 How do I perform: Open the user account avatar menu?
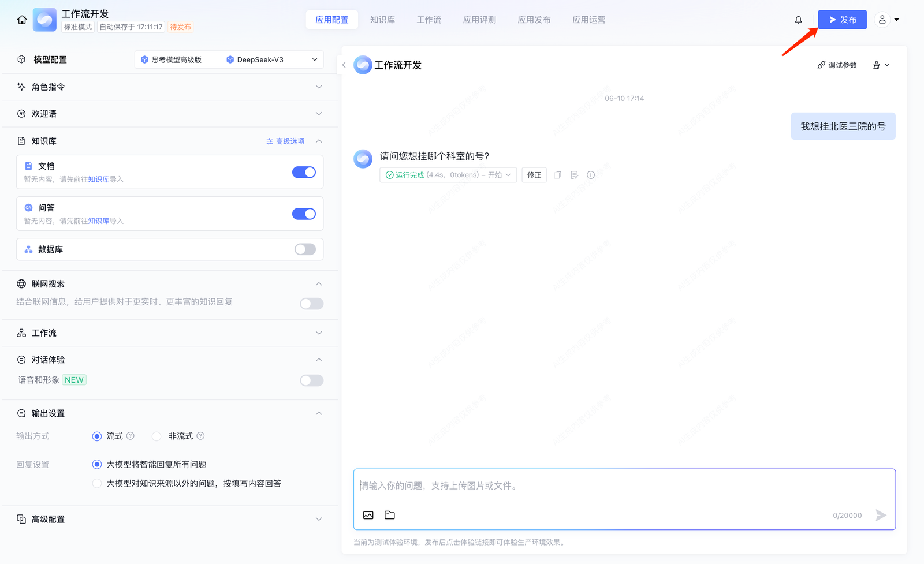[888, 20]
